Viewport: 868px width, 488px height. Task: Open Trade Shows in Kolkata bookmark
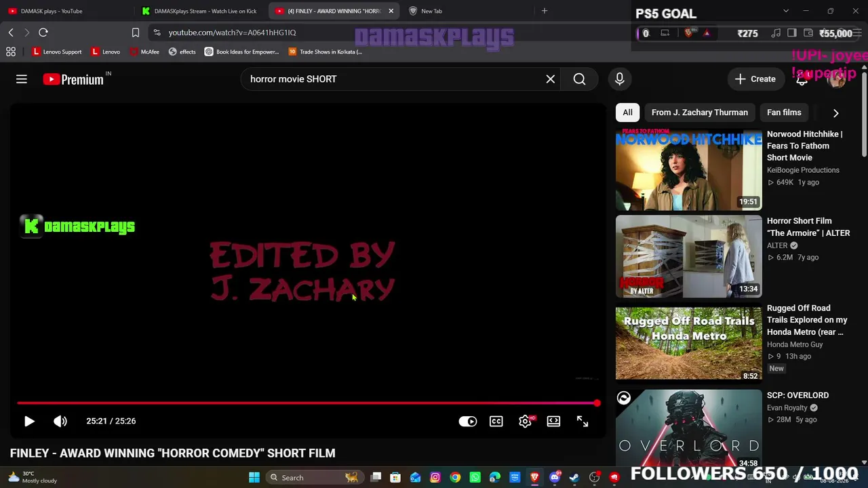pos(325,52)
